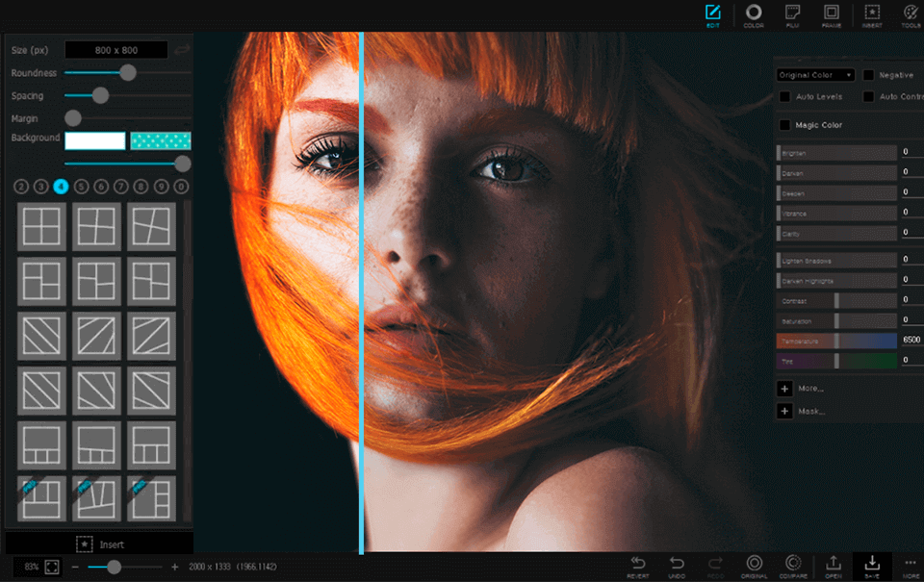Click the Size field showing 800 x 800
Screen dimensions: 924x582
click(116, 50)
